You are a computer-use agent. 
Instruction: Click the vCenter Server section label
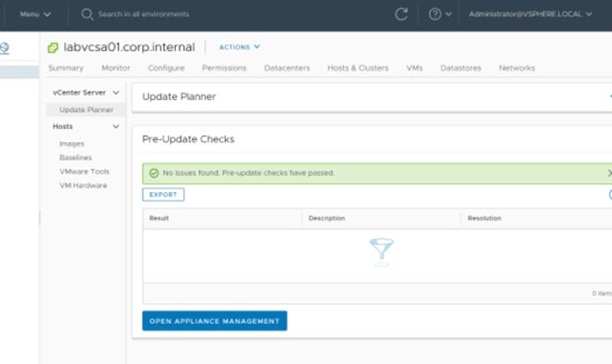(x=79, y=93)
